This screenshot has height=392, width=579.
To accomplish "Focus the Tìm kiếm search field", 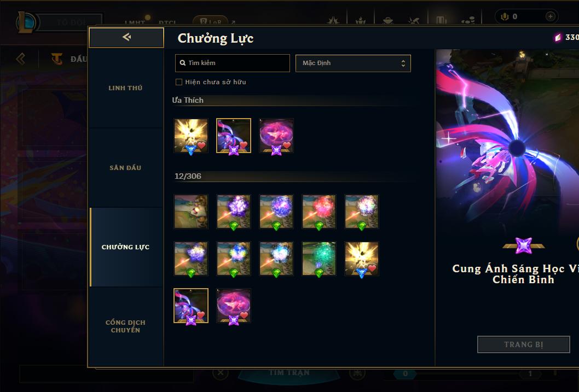I will (232, 63).
